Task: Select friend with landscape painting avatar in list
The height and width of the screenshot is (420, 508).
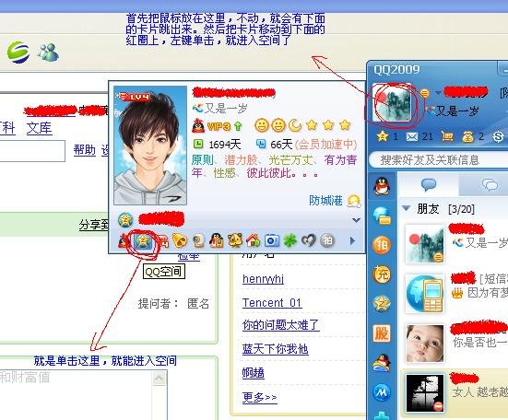Action: [424, 243]
